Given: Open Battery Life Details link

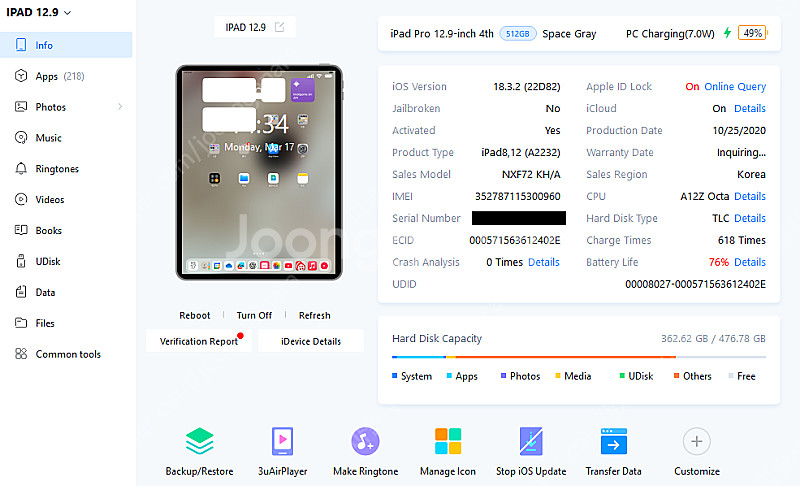Looking at the screenshot, I should pyautogui.click(x=749, y=262).
